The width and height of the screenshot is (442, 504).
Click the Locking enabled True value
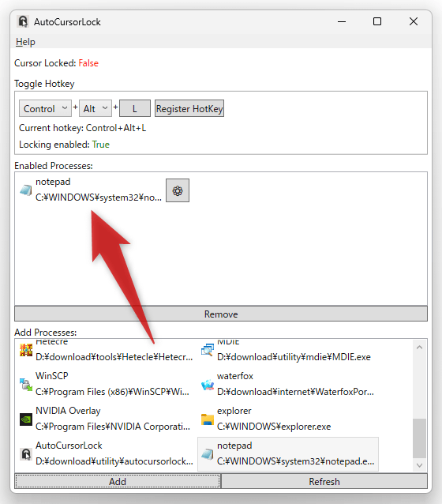[x=101, y=145]
